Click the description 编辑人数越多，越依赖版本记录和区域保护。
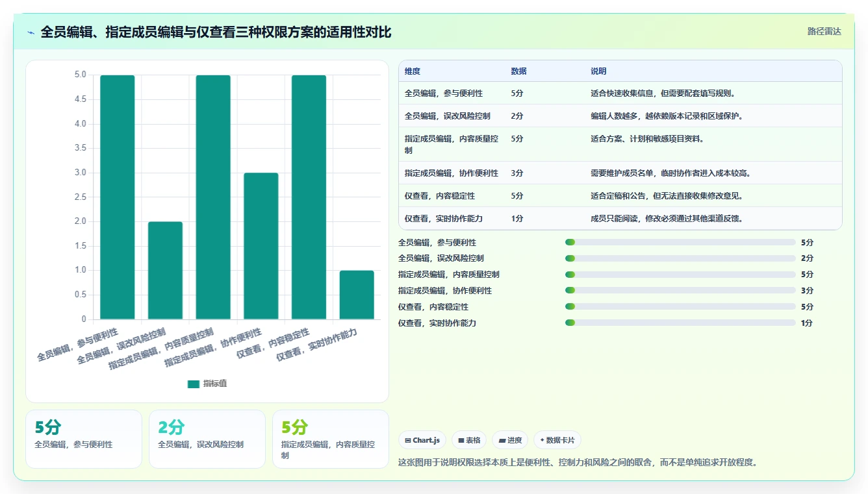The image size is (868, 494). pyautogui.click(x=667, y=116)
